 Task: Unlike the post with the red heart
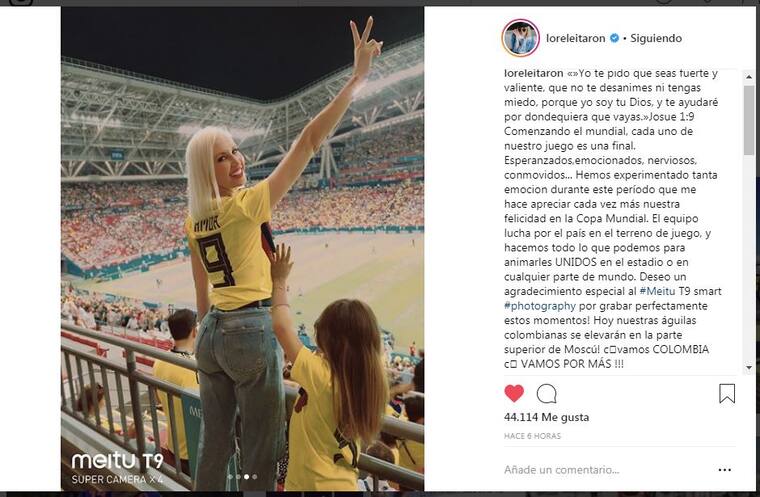(513, 393)
